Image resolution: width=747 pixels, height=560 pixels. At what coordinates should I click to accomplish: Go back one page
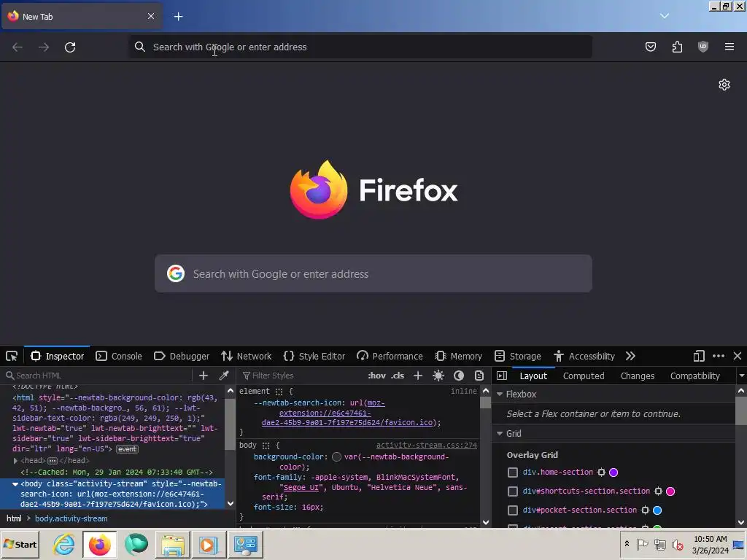tap(18, 47)
